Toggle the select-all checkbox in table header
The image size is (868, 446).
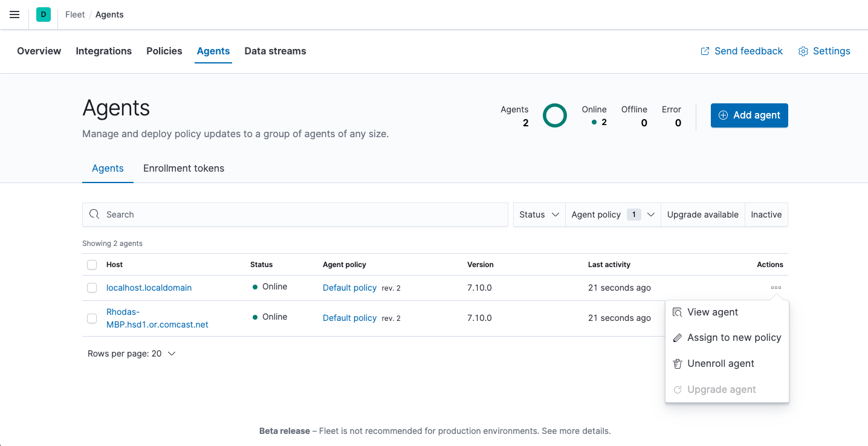92,265
